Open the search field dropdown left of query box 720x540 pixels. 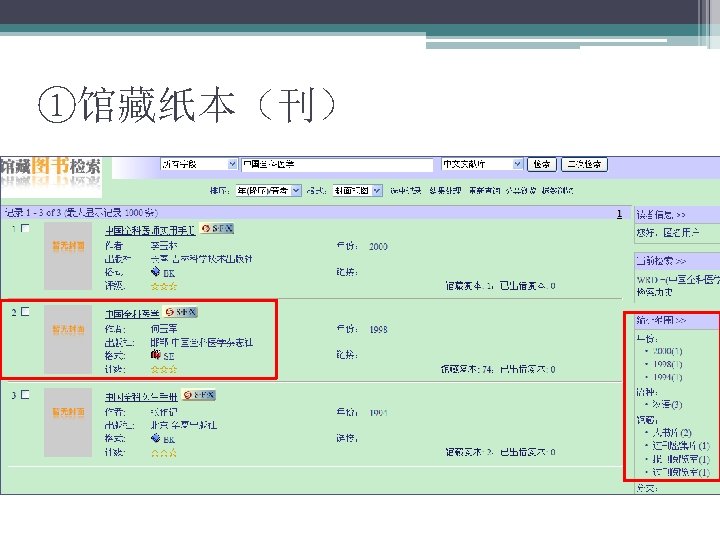click(x=199, y=164)
